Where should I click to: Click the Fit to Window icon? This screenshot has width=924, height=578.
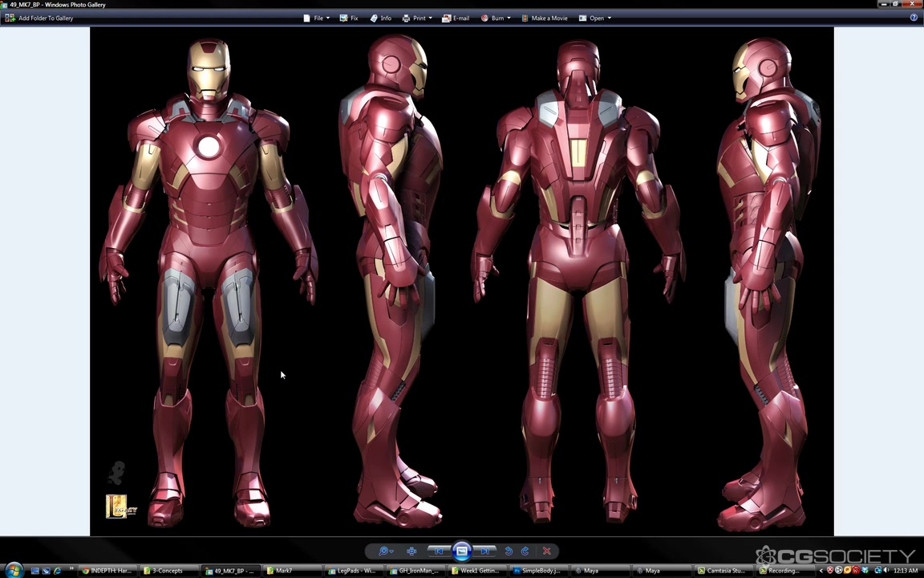411,551
